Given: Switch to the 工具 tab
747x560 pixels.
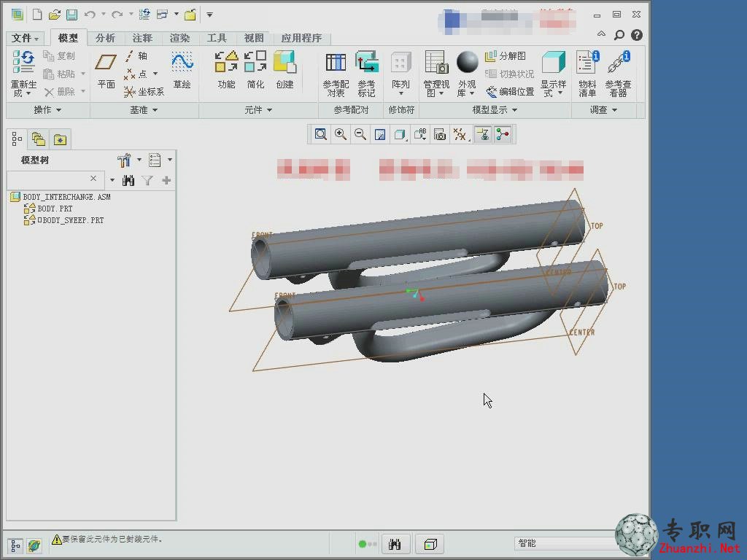Looking at the screenshot, I should point(216,38).
